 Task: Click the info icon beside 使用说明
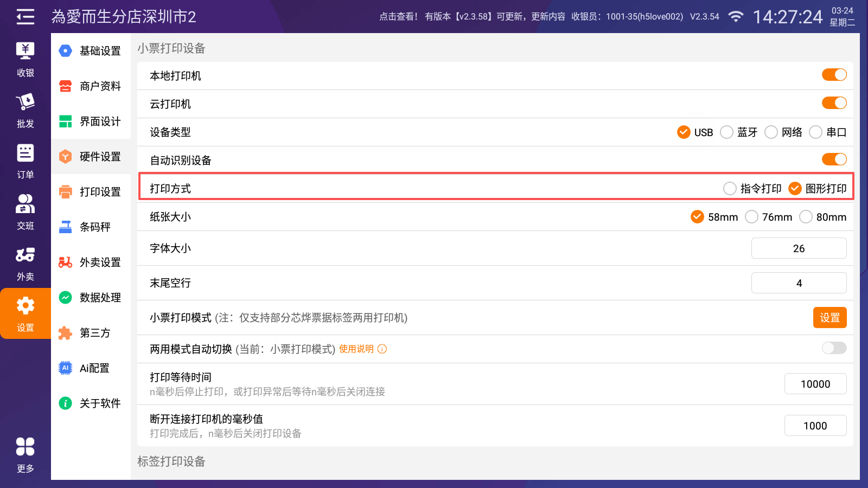[382, 349]
